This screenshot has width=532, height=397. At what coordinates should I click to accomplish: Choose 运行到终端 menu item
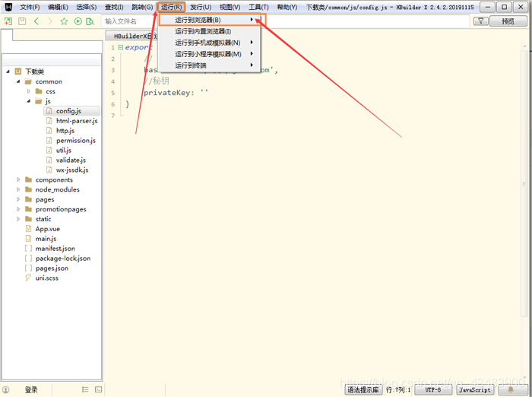click(210, 65)
